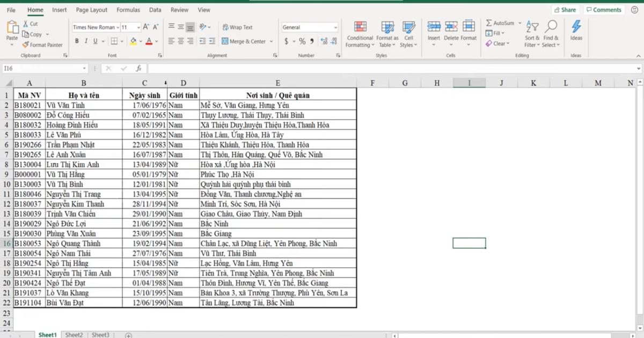Select the Percent Style icon
644x338 pixels.
pos(302,40)
